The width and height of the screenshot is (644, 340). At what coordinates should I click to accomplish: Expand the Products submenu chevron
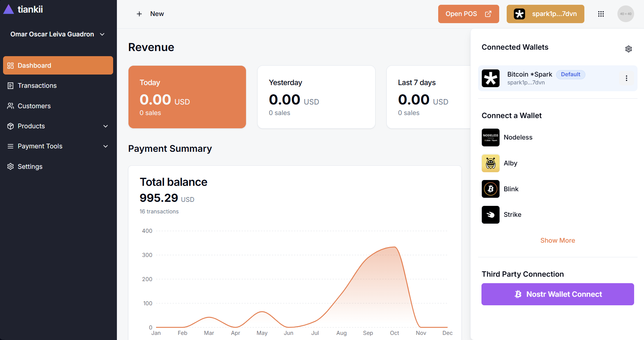106,126
